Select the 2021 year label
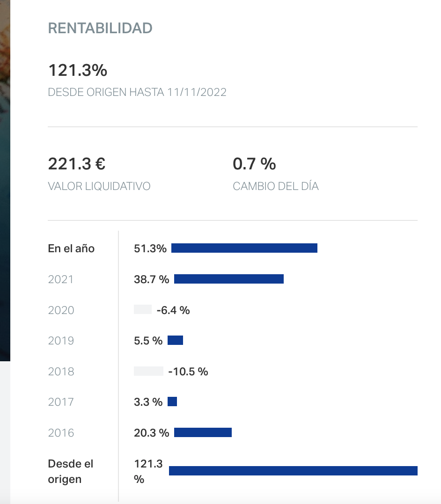Viewport: 441px width, 504px height. click(x=61, y=279)
